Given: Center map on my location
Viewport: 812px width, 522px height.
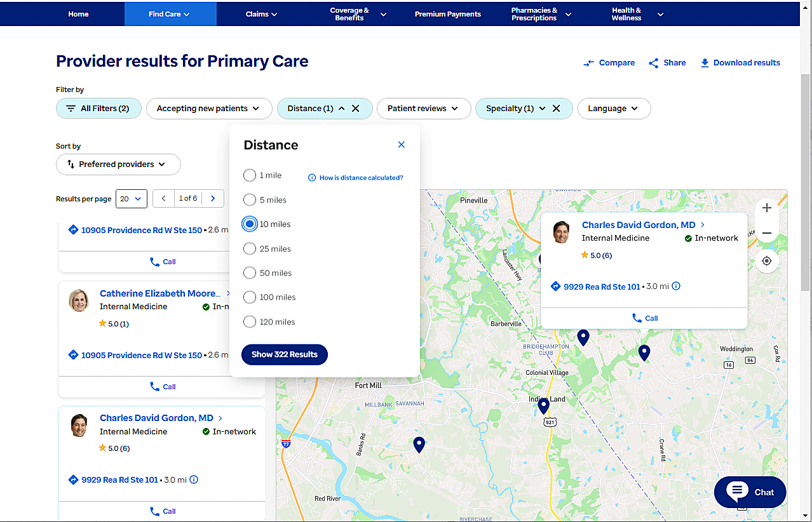Looking at the screenshot, I should pyautogui.click(x=767, y=261).
